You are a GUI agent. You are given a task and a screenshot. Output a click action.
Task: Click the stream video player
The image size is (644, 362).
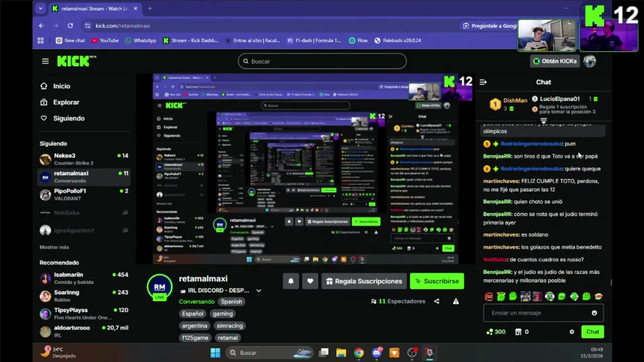305,169
